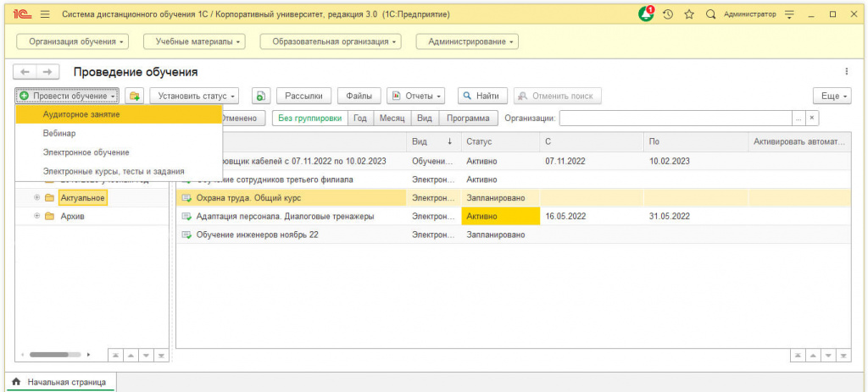Go forward with the right arrow
Viewport: 868px width, 392px height.
[48, 72]
